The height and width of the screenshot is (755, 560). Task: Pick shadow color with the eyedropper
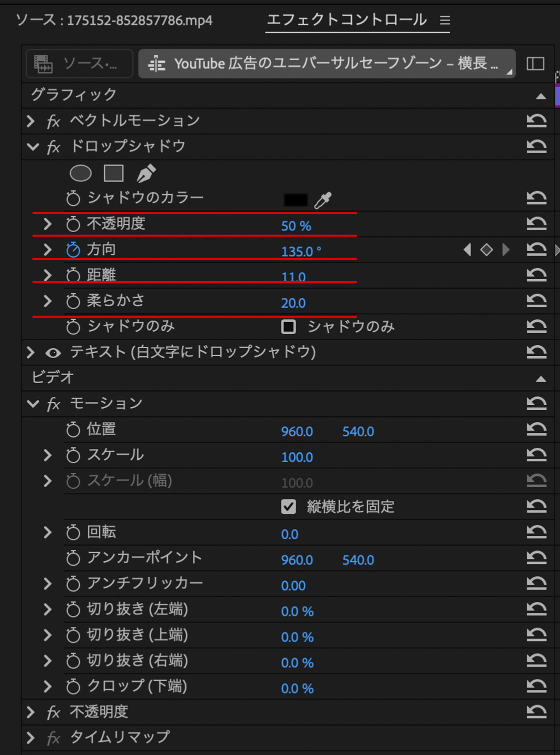[x=323, y=200]
